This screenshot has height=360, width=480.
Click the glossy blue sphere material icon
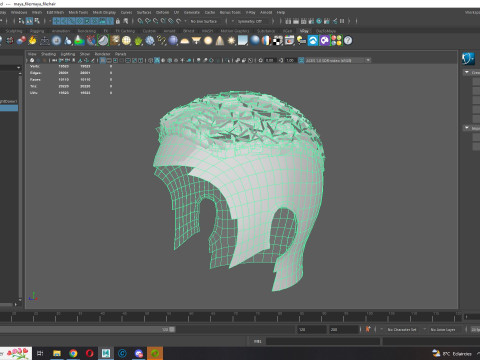tap(255, 41)
